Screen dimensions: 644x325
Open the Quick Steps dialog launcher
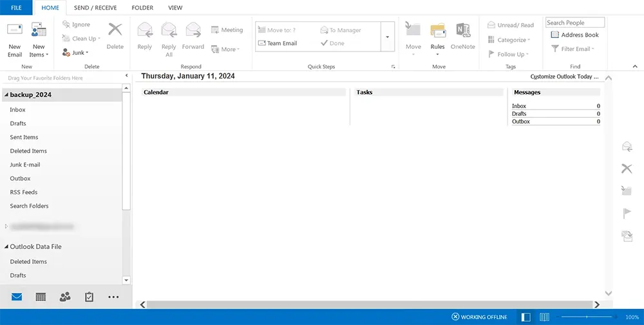click(x=393, y=66)
